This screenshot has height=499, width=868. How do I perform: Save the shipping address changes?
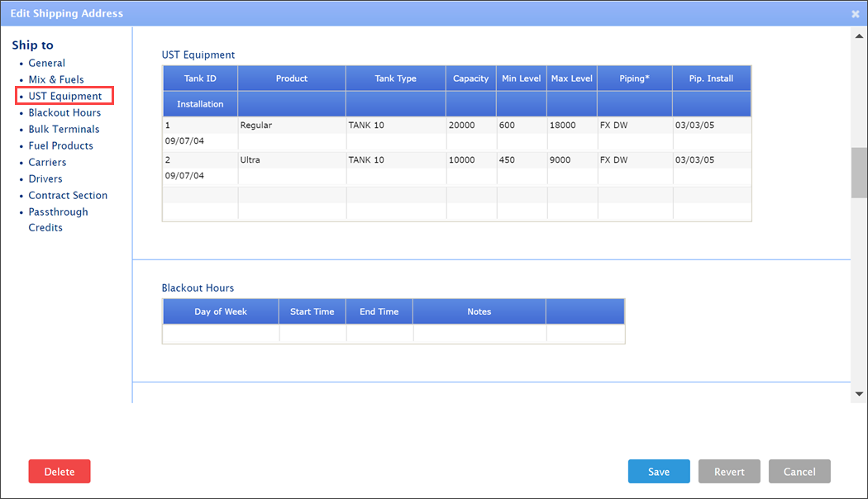pyautogui.click(x=659, y=472)
